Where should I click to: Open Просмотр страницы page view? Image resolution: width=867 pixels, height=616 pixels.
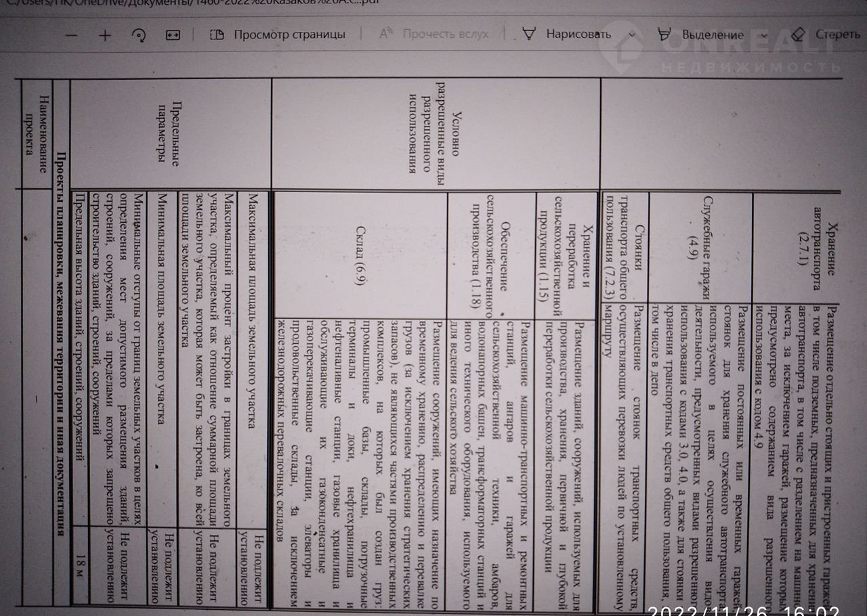click(278, 35)
